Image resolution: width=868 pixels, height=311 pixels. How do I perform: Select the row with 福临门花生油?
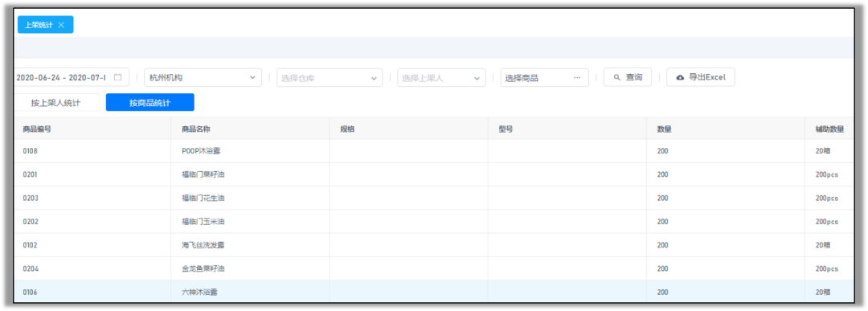point(433,198)
